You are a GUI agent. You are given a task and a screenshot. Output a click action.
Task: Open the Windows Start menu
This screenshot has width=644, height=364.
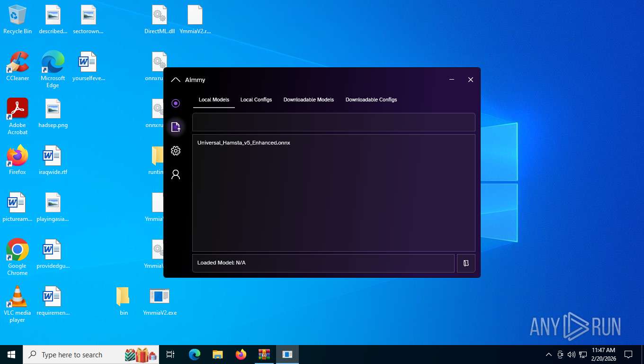(x=11, y=355)
